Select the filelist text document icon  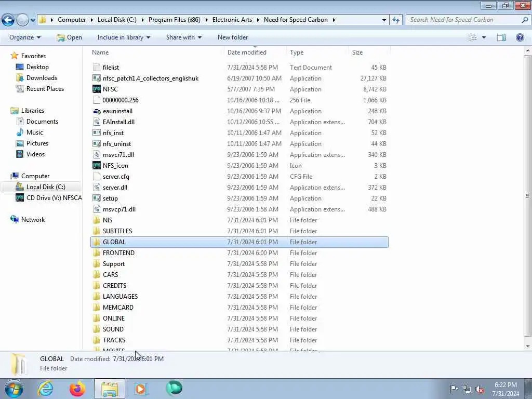coord(97,67)
